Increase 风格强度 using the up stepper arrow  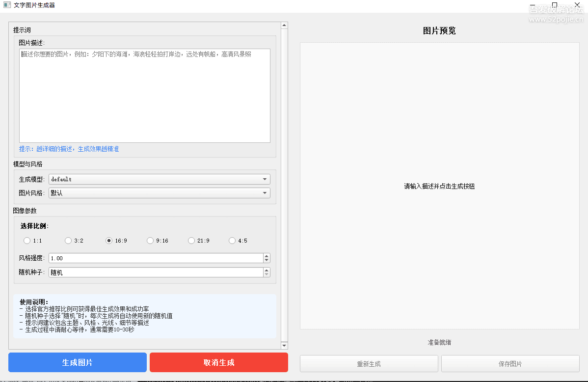(266, 255)
